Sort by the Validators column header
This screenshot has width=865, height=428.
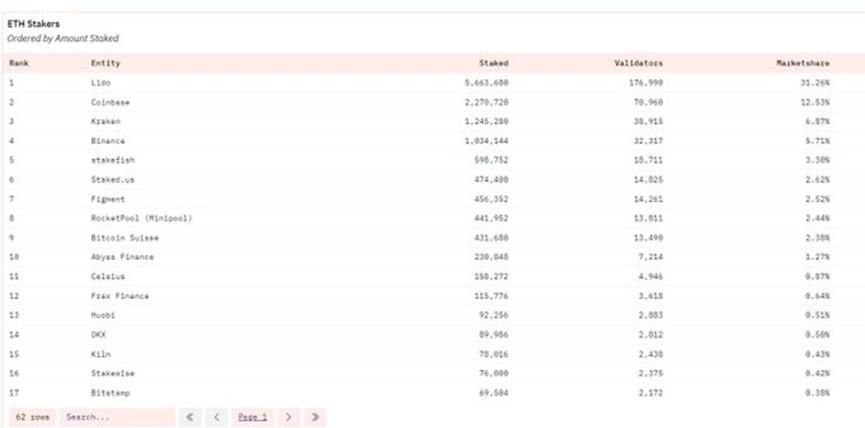[638, 63]
